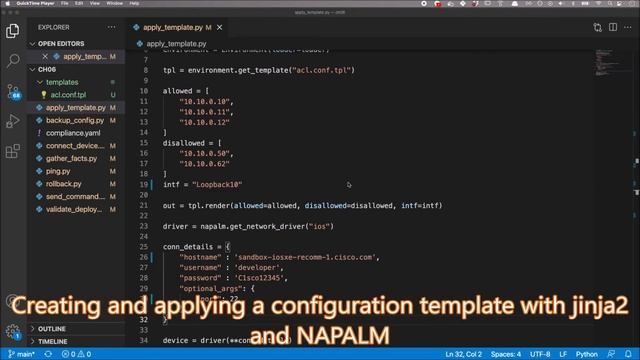
Task: Click apply_template.py breadcrumb item
Action: [176, 44]
